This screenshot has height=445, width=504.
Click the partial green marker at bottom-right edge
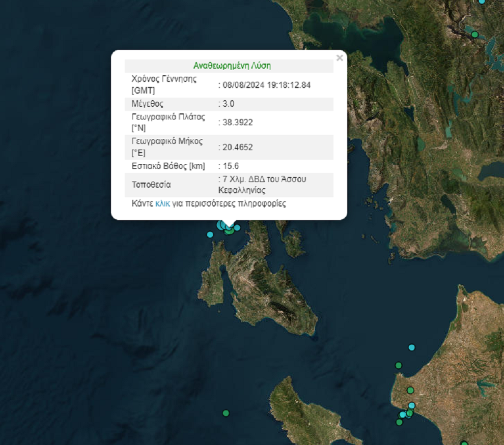point(464,443)
